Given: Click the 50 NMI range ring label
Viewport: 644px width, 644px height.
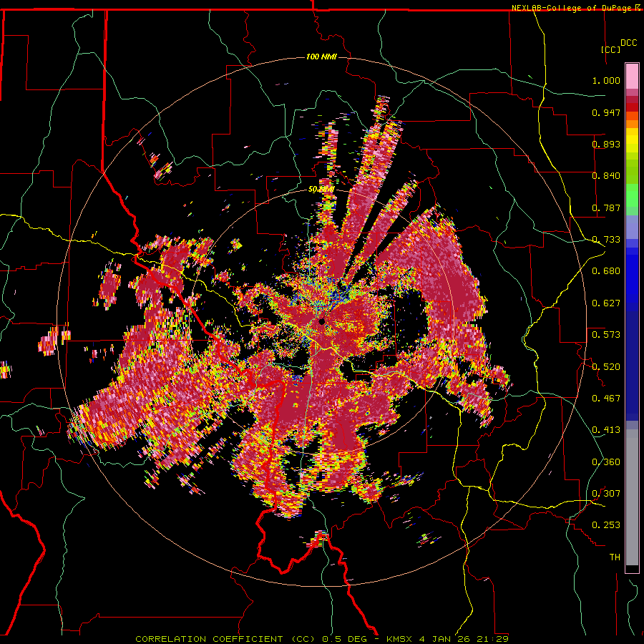Looking at the screenshot, I should (x=321, y=190).
